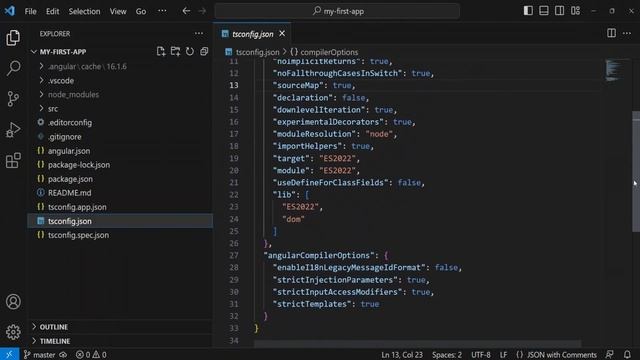Image resolution: width=640 pixels, height=360 pixels.
Task: Show errors and warnings count panel
Action: coord(91,355)
